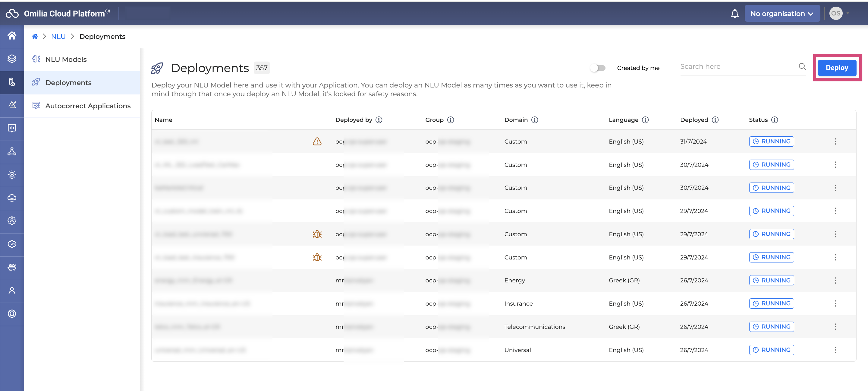Click the Insurance domain cell
Image resolution: width=868 pixels, height=391 pixels.
(x=519, y=304)
